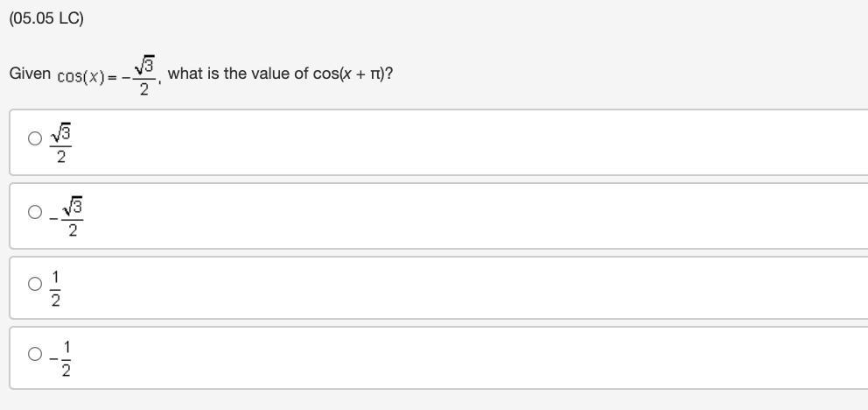Click the negative √3/2 answer fraction text
This screenshot has width=868, height=410.
click(x=71, y=216)
